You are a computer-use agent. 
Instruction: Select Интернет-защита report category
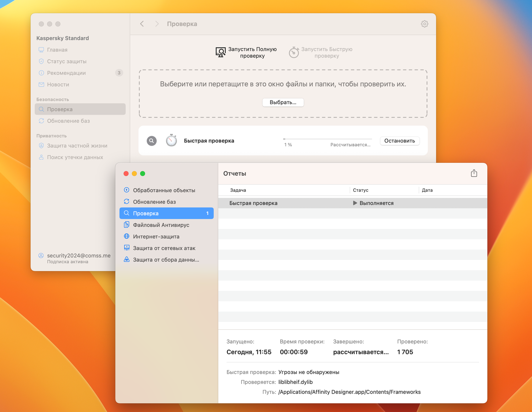click(167, 236)
